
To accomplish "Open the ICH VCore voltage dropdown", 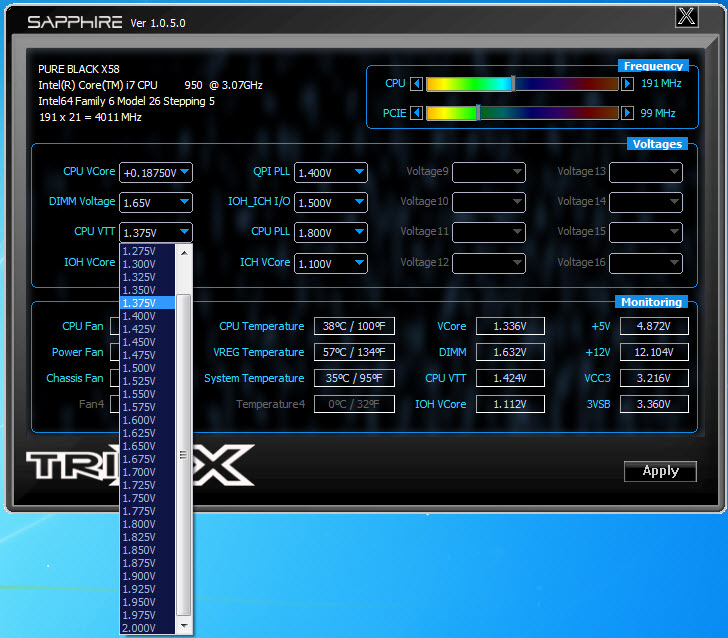I will tap(331, 264).
